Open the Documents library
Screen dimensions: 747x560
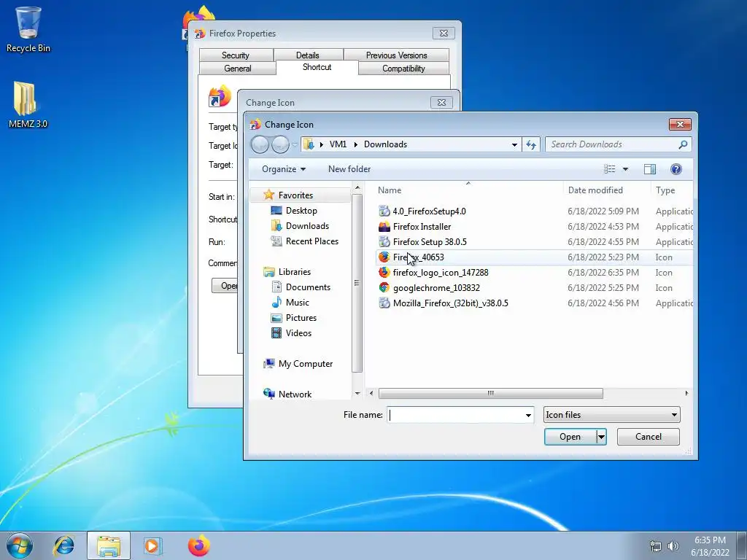(308, 287)
